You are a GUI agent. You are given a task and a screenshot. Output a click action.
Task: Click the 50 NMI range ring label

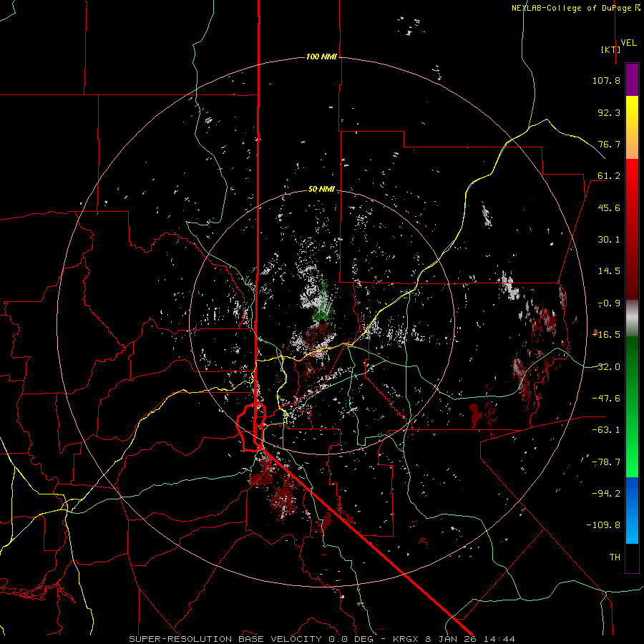(x=321, y=189)
